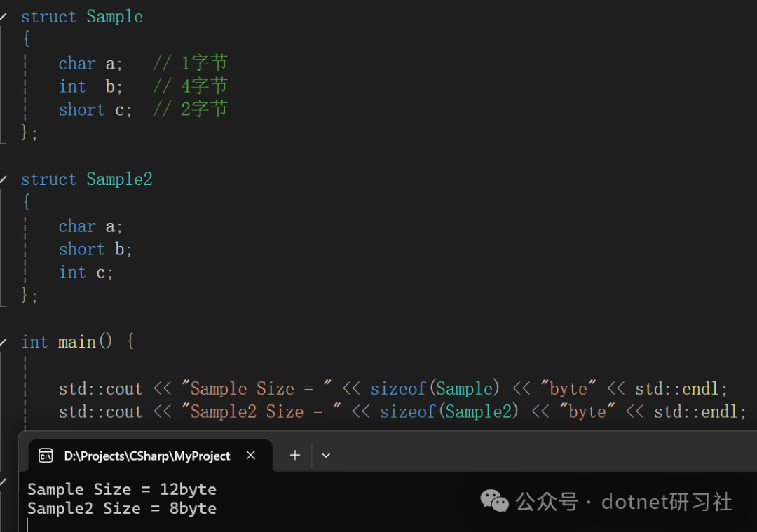
Task: Click the "Sample2 Size = 8byte" output line
Action: coord(122,508)
